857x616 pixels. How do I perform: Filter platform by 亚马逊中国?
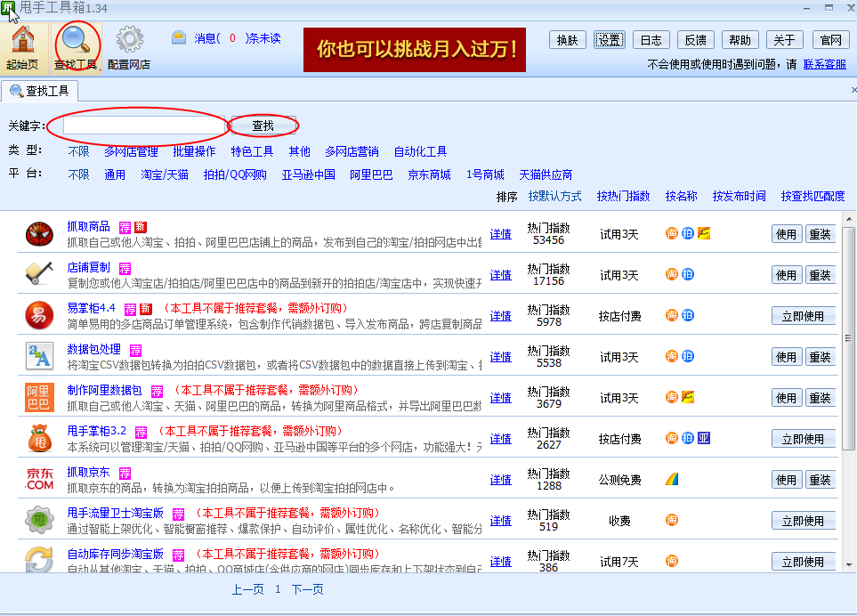pos(308,174)
